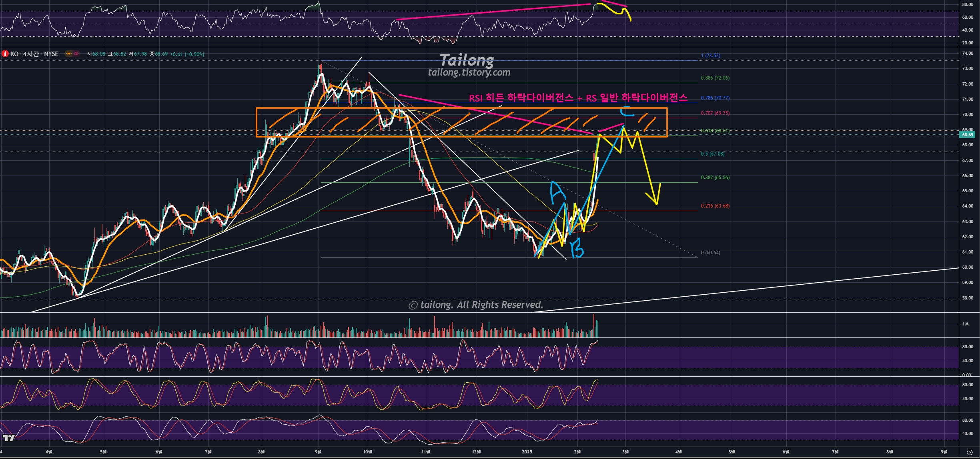Viewport: 980px width, 459px height.
Task: Click the Coca-Cola KO symbol logo
Action: 5,54
